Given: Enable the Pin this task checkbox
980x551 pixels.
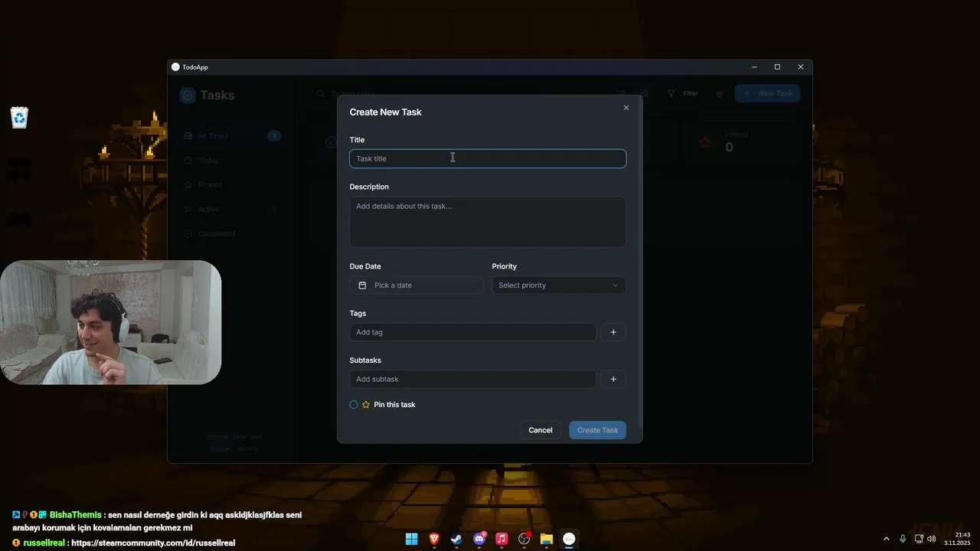Looking at the screenshot, I should coord(354,405).
